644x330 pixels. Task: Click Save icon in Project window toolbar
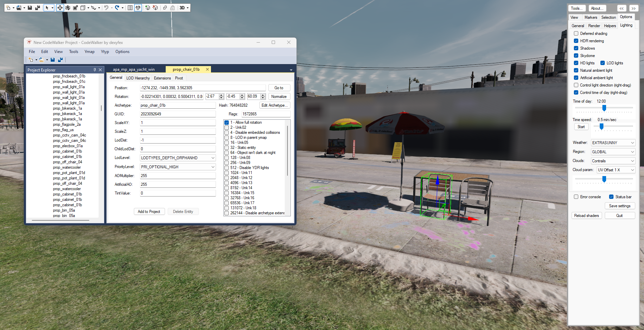53,60
